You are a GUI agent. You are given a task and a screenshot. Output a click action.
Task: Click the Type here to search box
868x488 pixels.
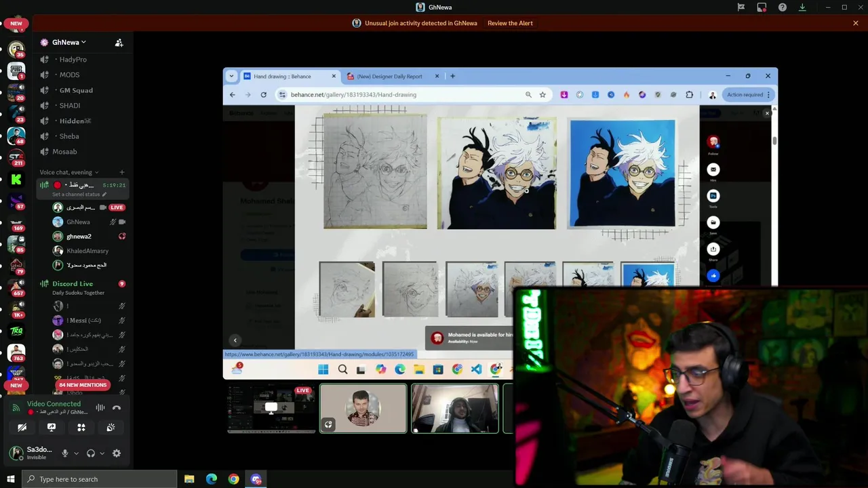coord(100,479)
